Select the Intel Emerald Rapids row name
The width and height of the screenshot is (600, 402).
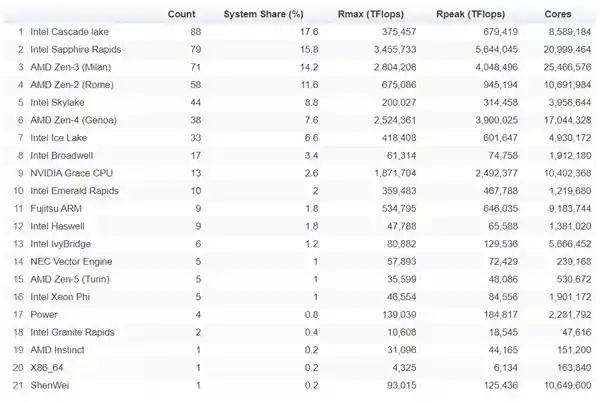74,190
